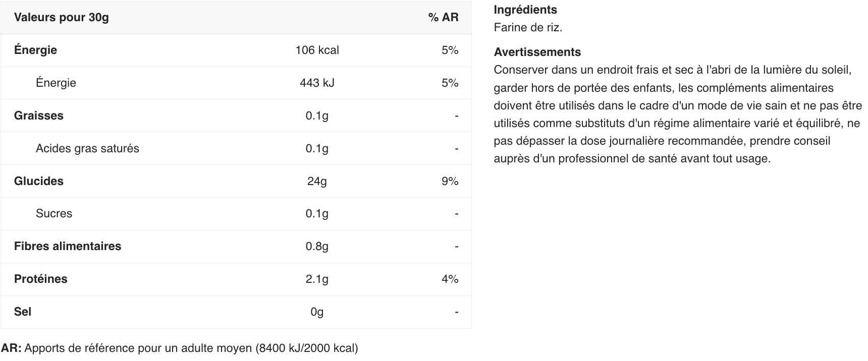Select the 'AR:' footnote label
Viewport: 868px width, 361px height.
click(11, 348)
